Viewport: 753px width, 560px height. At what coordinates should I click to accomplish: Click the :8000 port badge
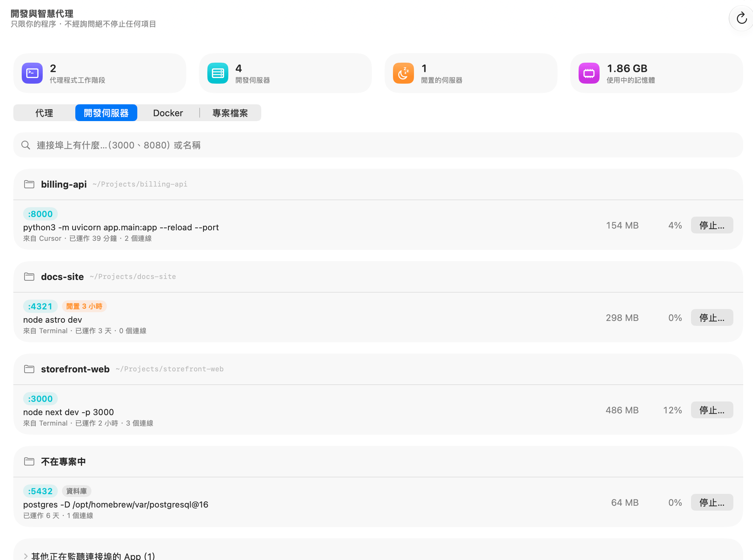[x=40, y=214]
